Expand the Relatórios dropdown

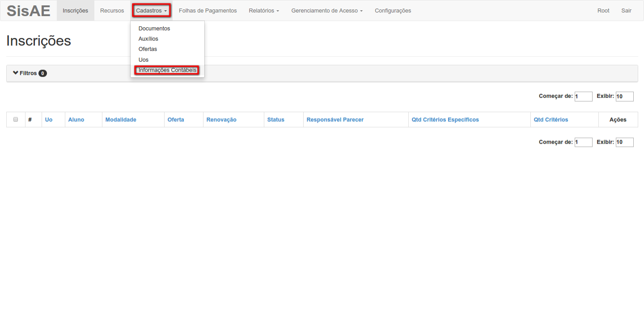(x=264, y=11)
